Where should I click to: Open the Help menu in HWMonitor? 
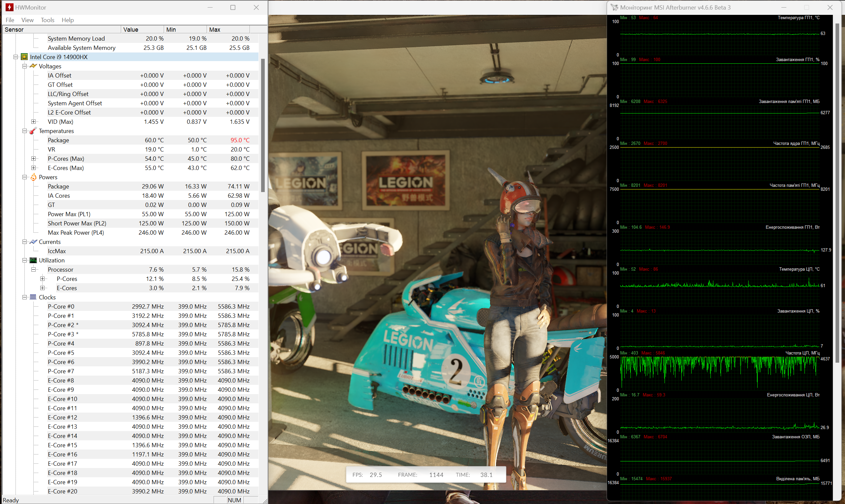pyautogui.click(x=68, y=20)
